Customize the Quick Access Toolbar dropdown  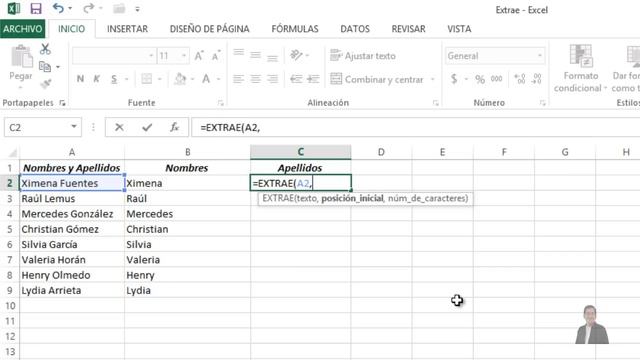[x=138, y=9]
